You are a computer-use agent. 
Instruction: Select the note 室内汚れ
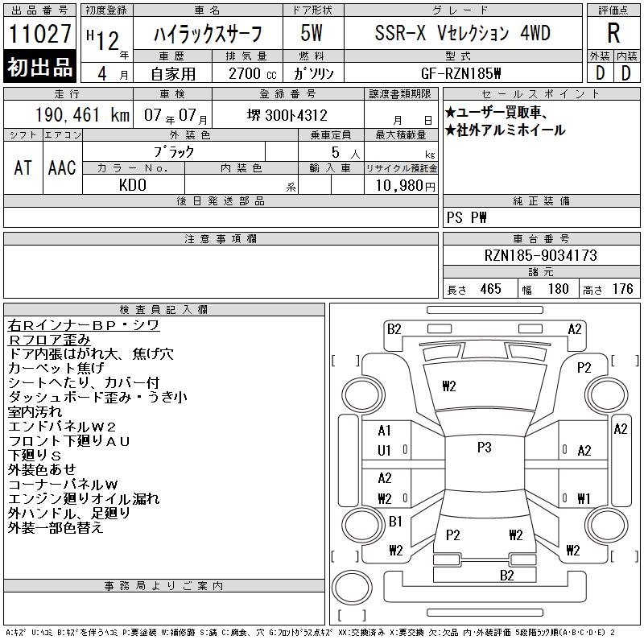(35, 411)
